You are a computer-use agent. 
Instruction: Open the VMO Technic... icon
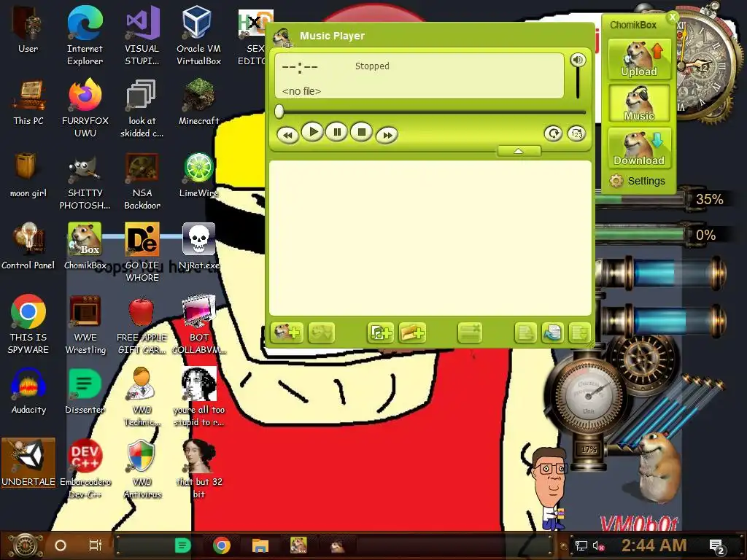[x=142, y=397]
